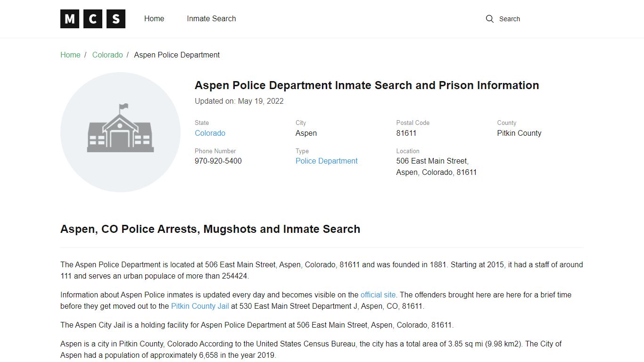
Task: Click the Updated on May 19, 2022 text
Action: (x=239, y=101)
